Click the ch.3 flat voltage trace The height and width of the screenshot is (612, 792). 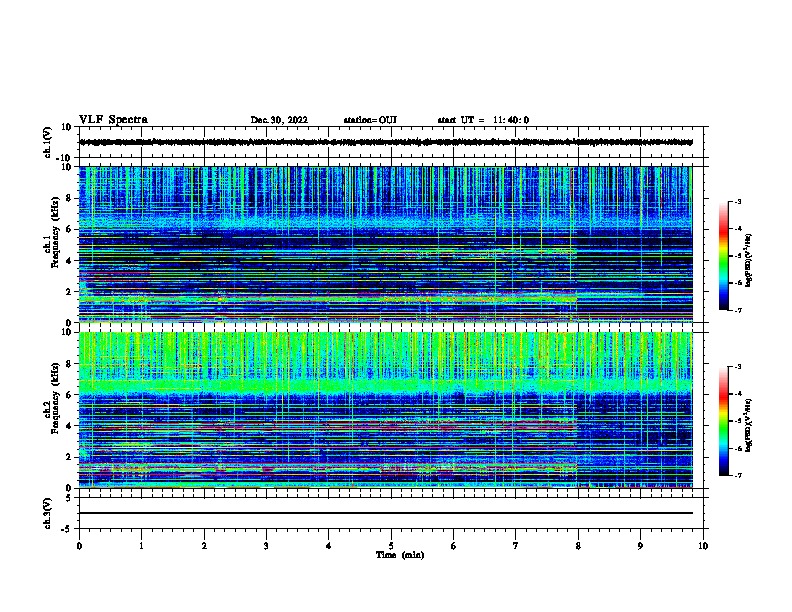click(385, 513)
